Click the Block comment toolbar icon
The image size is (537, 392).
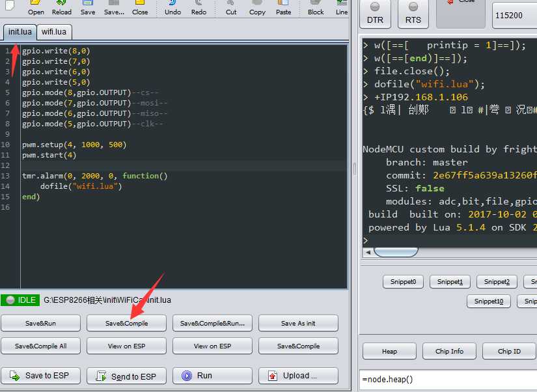(316, 8)
